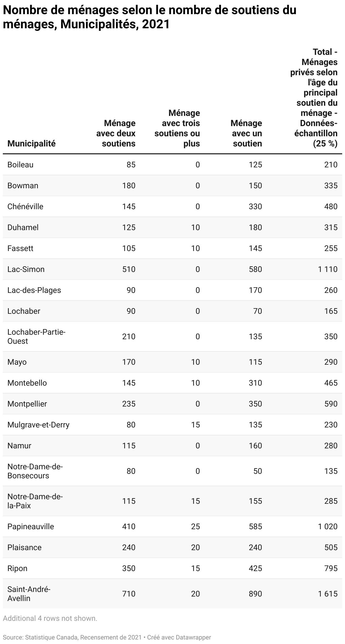Click the Notre-Dame-de-Bonsecours cell

tap(35, 471)
